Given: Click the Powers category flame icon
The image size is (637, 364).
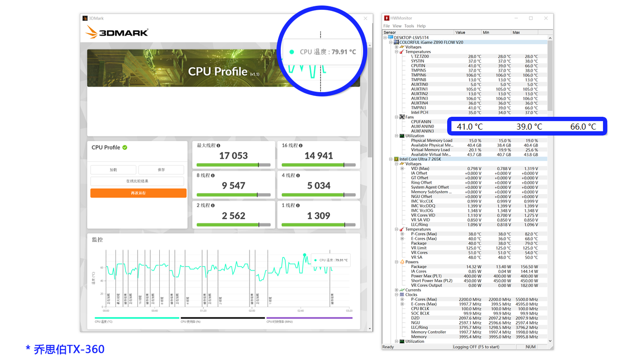Looking at the screenshot, I should click(402, 262).
